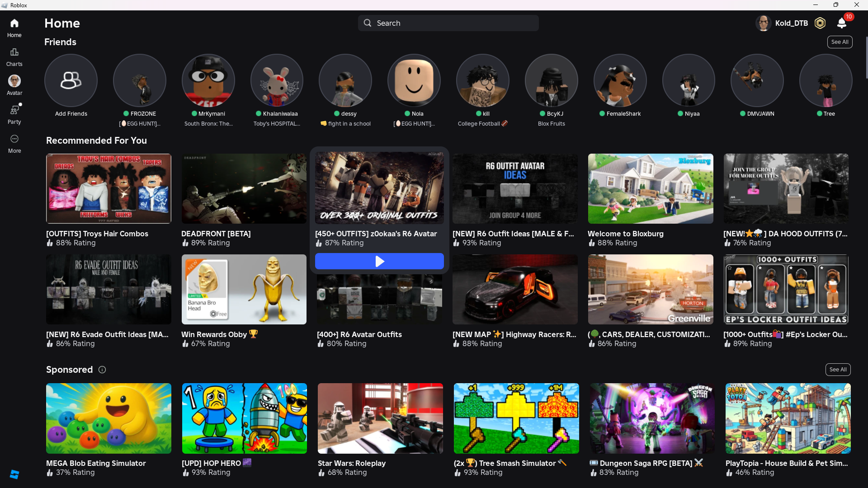Minimize the Roblox window
868x488 pixels.
click(816, 5)
